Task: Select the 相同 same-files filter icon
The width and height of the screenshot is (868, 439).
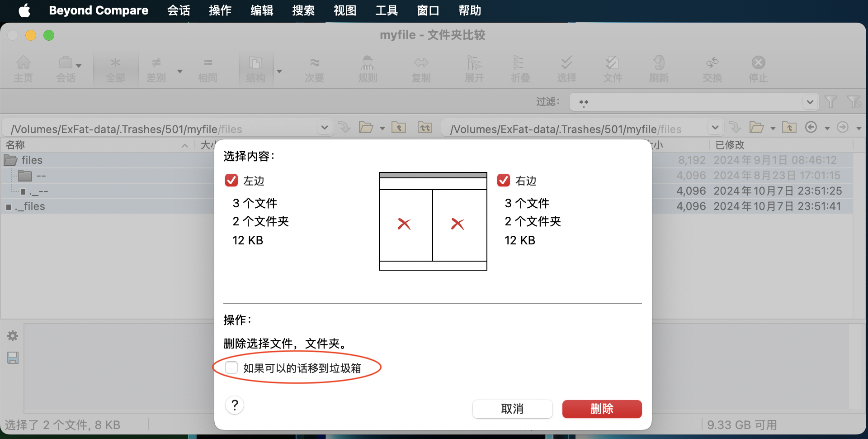Action: coord(208,69)
